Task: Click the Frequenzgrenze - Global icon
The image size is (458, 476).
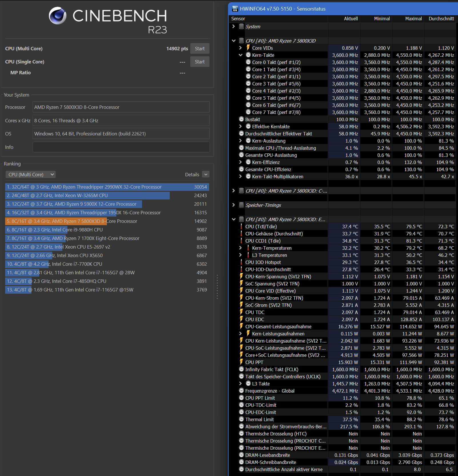Action: [x=241, y=391]
